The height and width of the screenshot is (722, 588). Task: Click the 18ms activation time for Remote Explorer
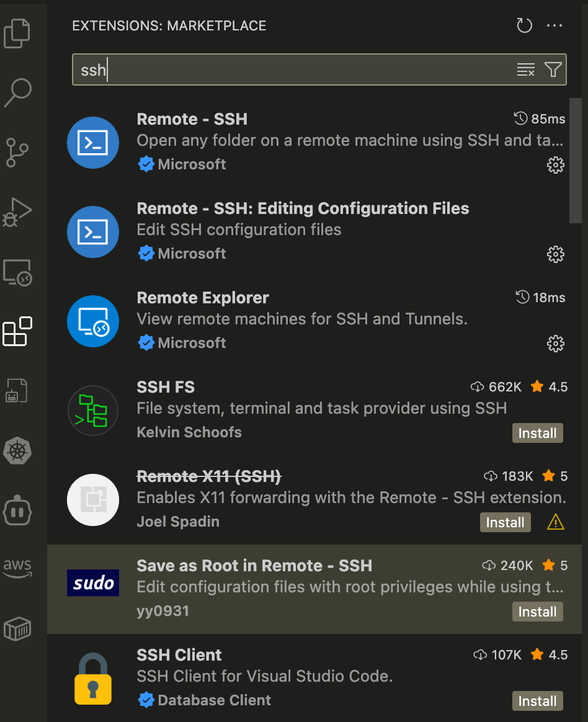(x=541, y=298)
